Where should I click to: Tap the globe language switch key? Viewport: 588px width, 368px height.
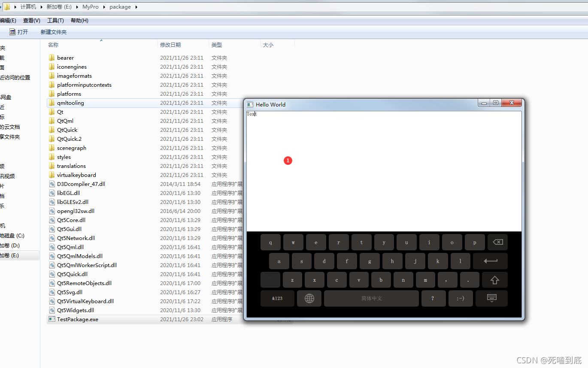(x=309, y=298)
